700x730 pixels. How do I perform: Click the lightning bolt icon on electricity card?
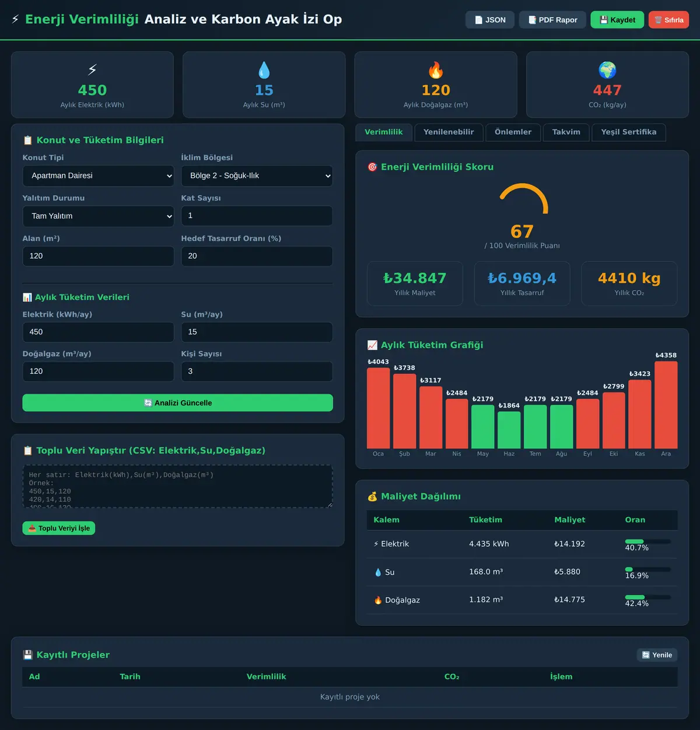coord(92,70)
